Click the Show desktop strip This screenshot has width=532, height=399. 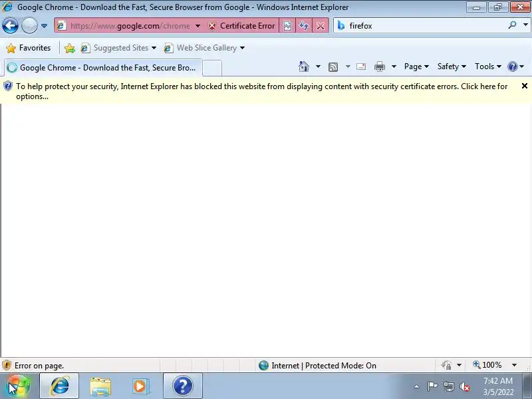tap(527, 386)
